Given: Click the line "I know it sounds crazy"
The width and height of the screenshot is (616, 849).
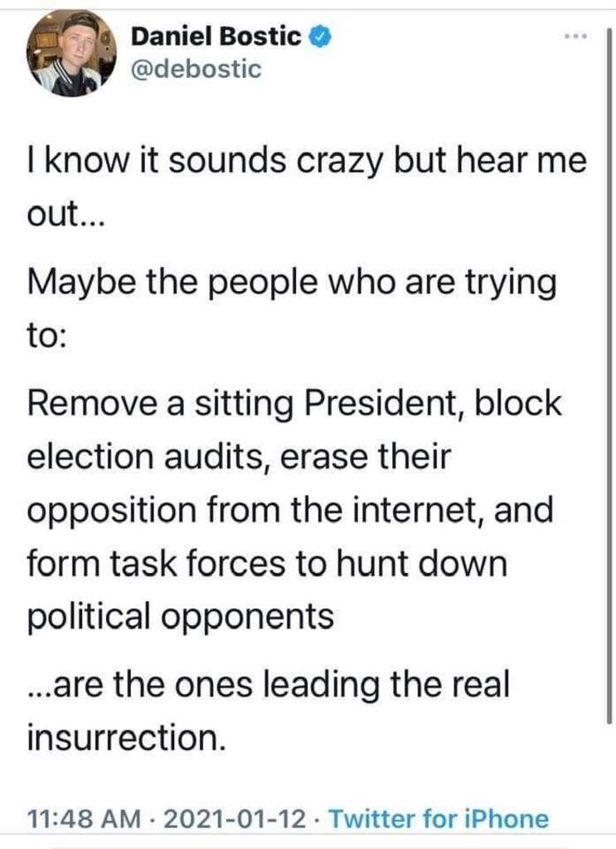Looking at the screenshot, I should tap(206, 162).
